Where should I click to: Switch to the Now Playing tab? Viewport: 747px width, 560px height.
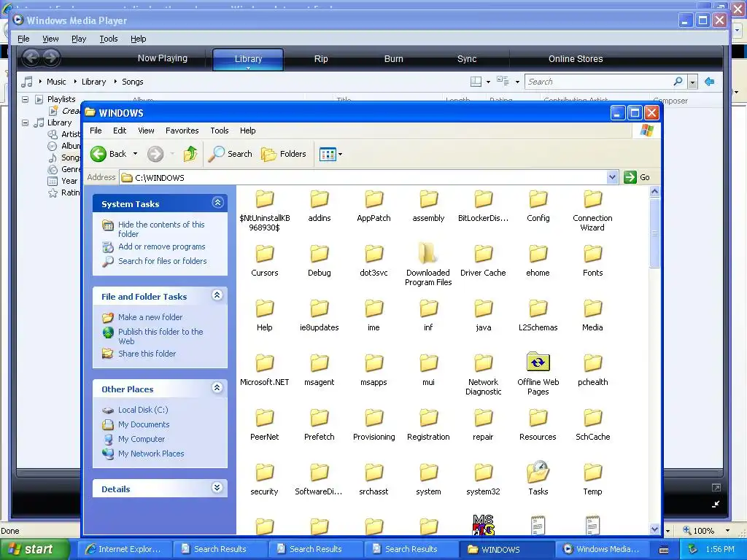tap(163, 58)
